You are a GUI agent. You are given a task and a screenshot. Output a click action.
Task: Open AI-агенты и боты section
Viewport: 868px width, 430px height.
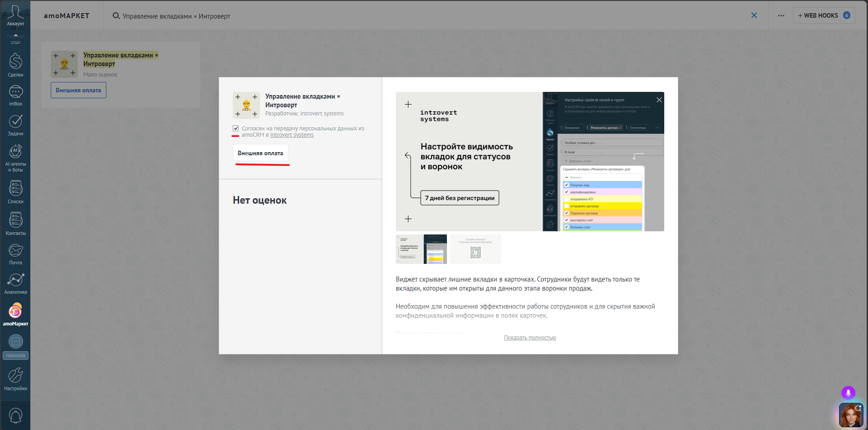pyautogui.click(x=15, y=158)
